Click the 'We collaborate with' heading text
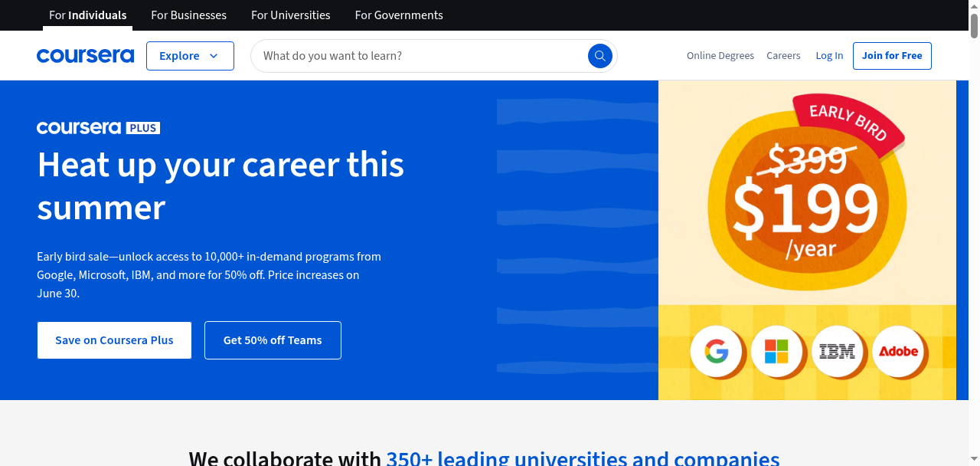The image size is (980, 466). point(285,458)
